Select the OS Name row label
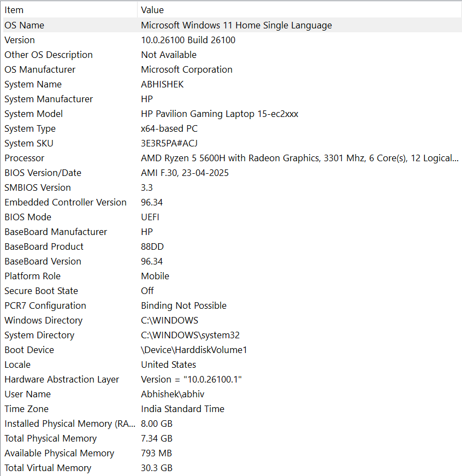This screenshot has height=476, width=462. 24,25
